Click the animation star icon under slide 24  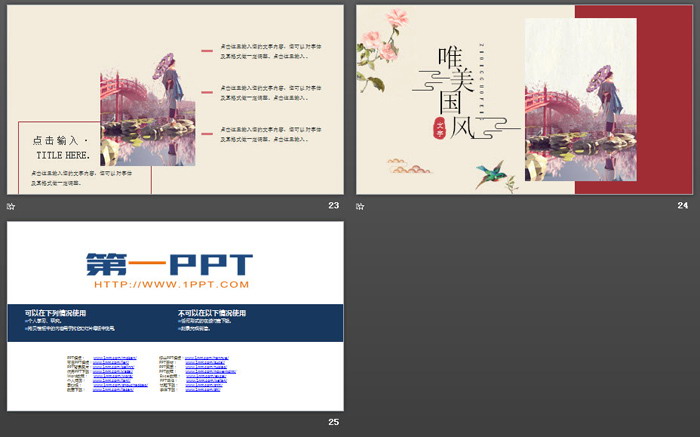pyautogui.click(x=360, y=206)
